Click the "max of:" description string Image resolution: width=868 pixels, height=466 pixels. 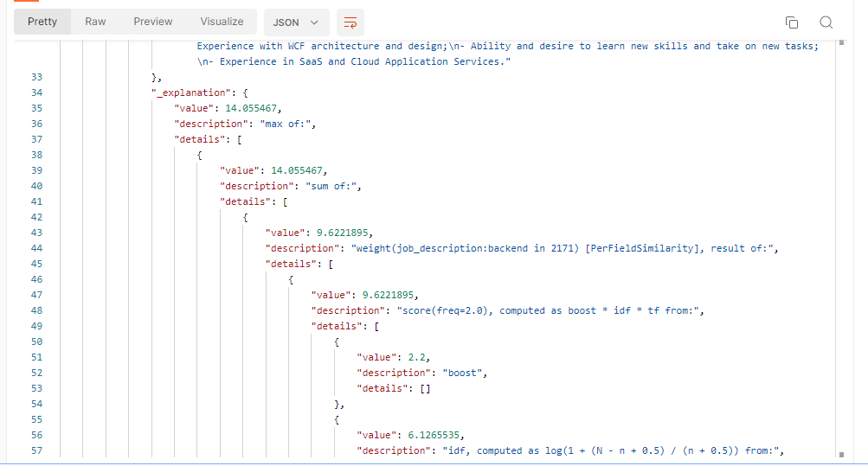pos(285,124)
